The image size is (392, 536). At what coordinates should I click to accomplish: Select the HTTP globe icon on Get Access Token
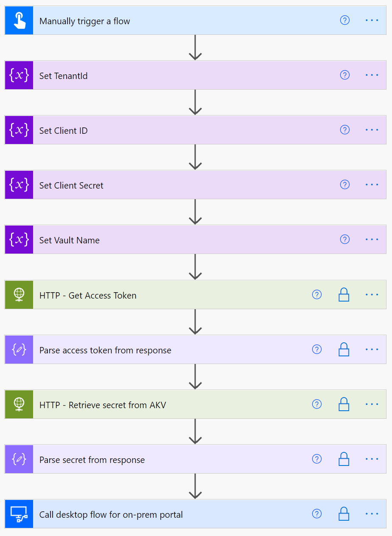19,294
